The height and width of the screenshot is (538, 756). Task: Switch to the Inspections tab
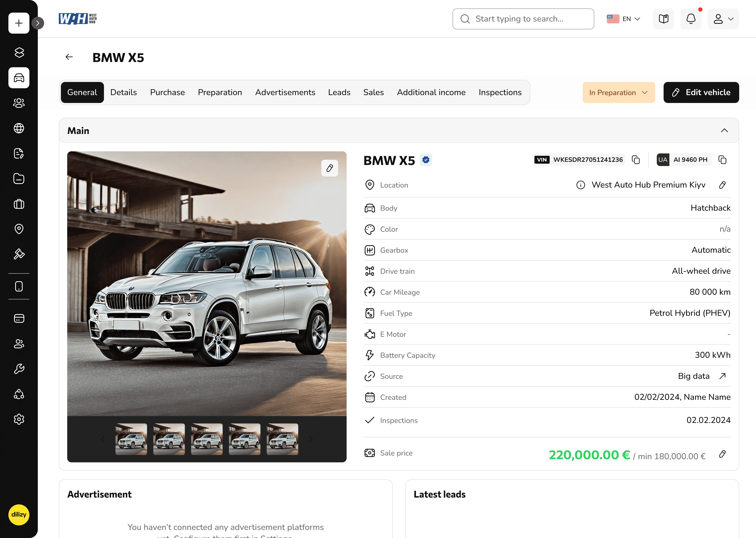pos(500,92)
